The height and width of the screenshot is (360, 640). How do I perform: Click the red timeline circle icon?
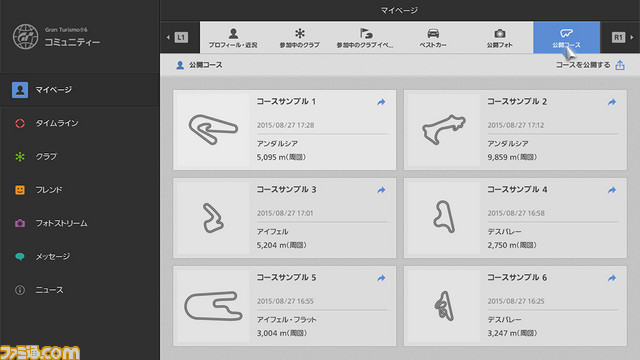point(20,123)
